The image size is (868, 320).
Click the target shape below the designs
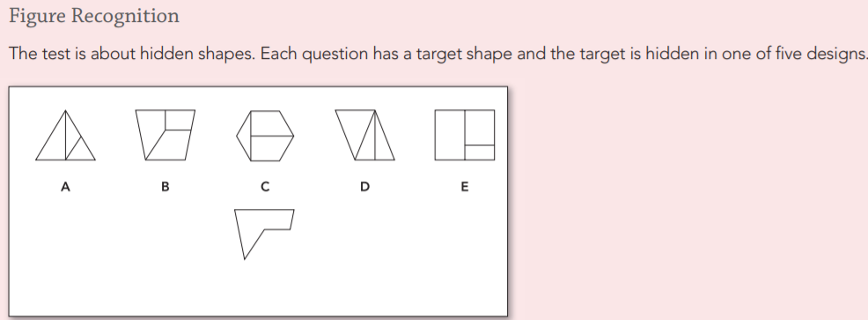point(264,234)
